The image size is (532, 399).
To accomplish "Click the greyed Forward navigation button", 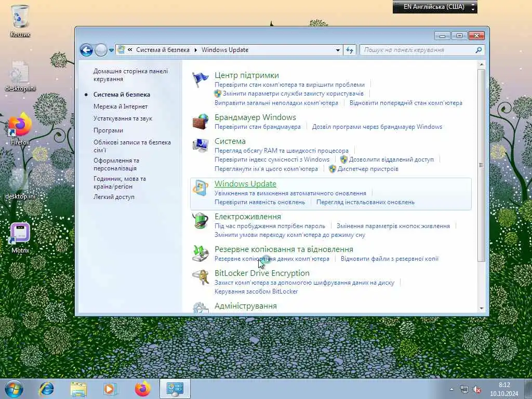I will (x=101, y=50).
